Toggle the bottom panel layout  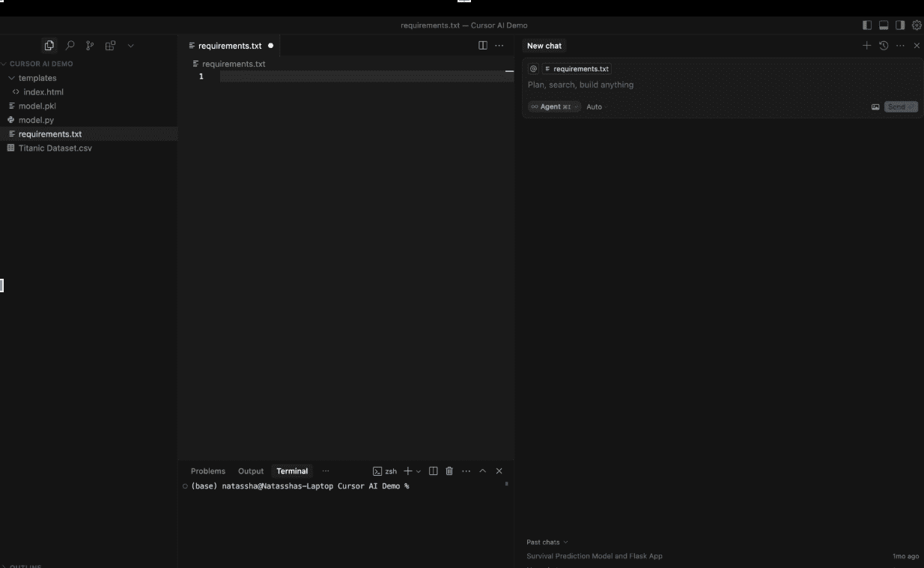pyautogui.click(x=884, y=25)
